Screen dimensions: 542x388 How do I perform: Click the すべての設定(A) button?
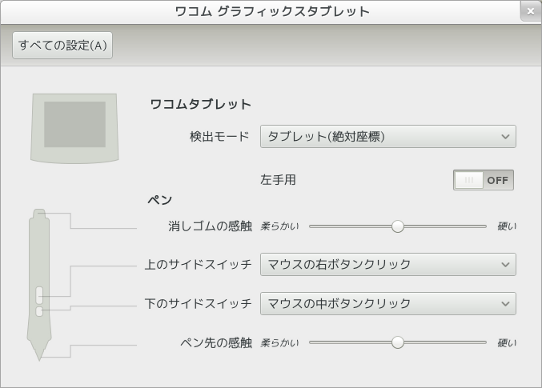click(63, 45)
